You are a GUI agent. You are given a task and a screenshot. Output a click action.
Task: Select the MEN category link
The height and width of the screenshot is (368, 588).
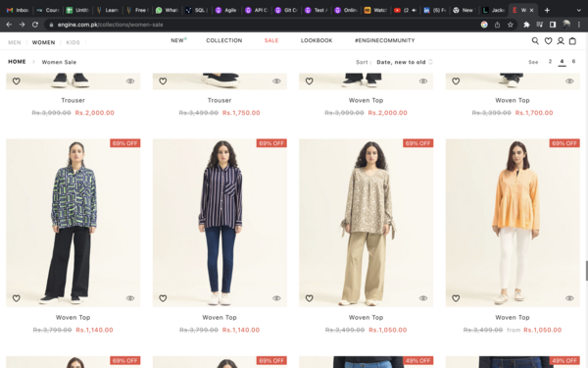click(x=15, y=42)
